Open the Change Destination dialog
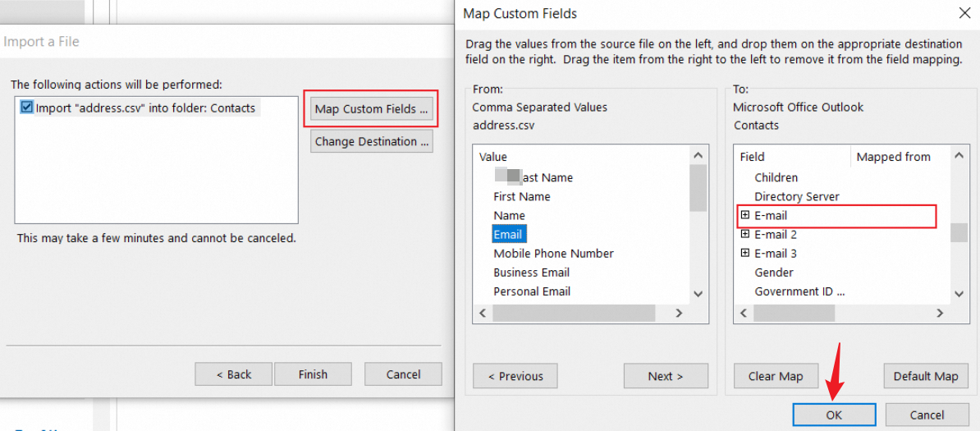This screenshot has width=980, height=431. click(x=371, y=141)
